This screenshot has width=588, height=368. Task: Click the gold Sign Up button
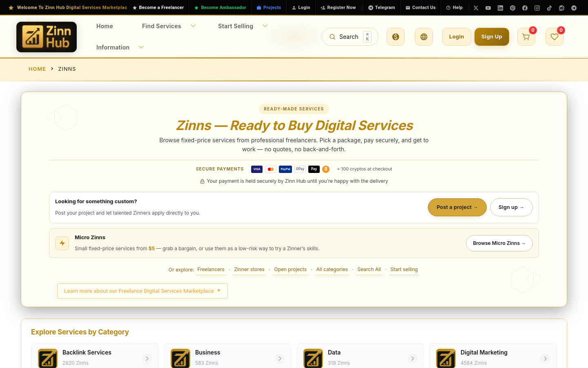click(492, 37)
